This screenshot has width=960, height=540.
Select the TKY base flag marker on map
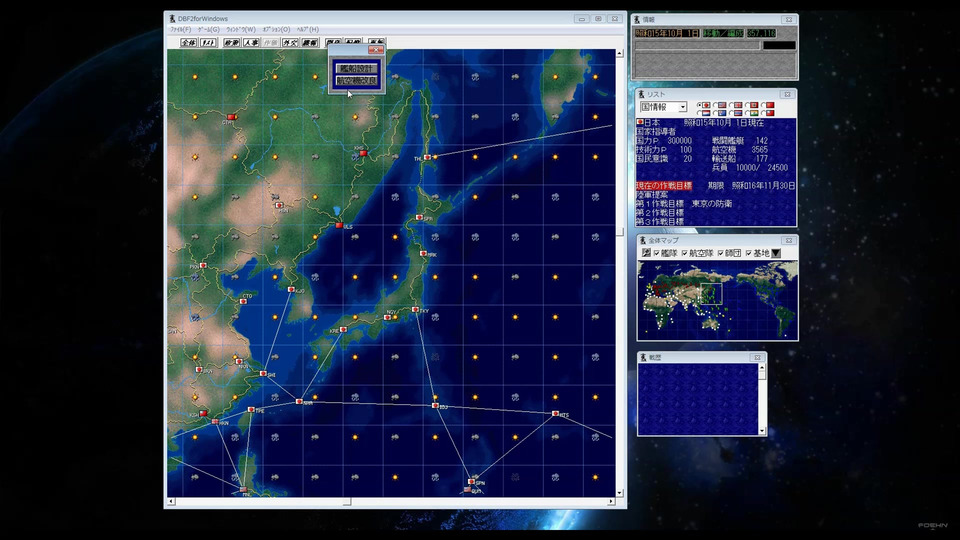point(415,310)
